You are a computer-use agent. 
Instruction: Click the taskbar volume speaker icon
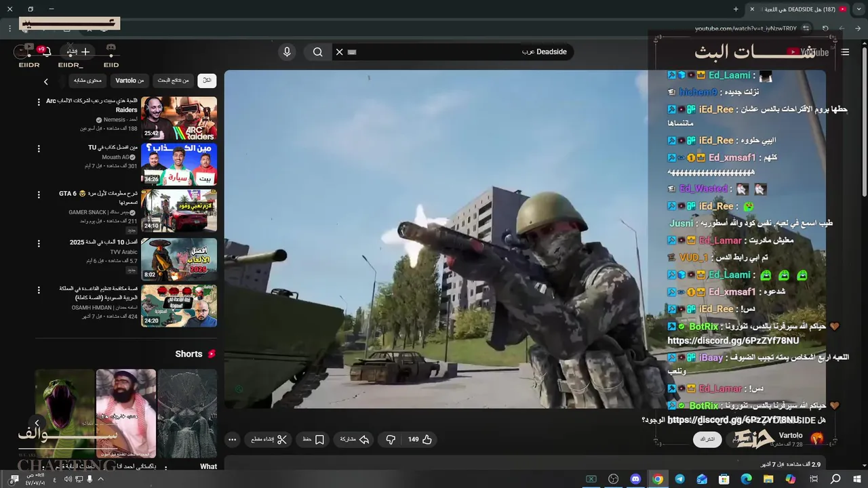(x=68, y=479)
